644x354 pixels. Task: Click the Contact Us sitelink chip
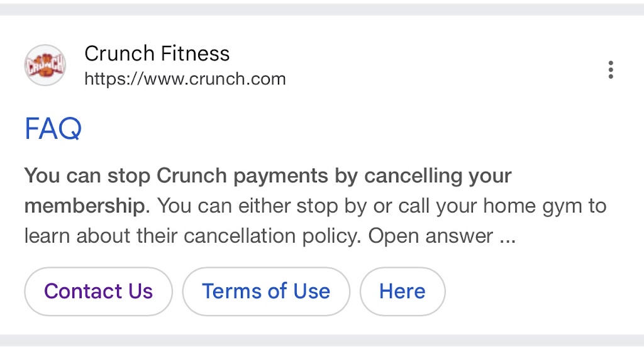point(98,291)
